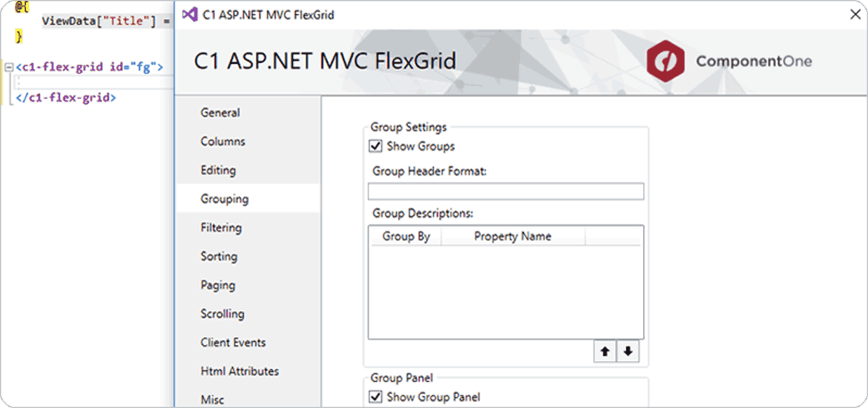The height and width of the screenshot is (408, 868).
Task: Switch to the Paging tab
Action: pyautogui.click(x=248, y=285)
